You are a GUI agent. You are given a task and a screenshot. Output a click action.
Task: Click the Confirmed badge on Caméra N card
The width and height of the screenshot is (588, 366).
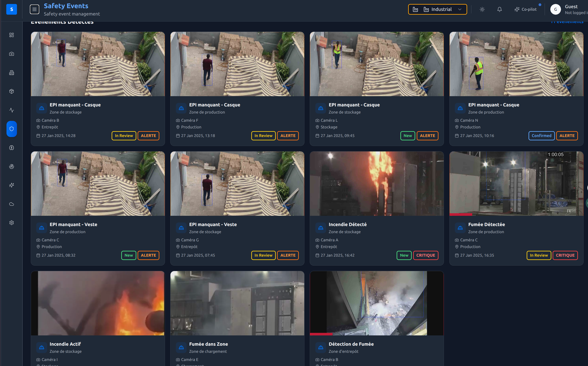[541, 136]
